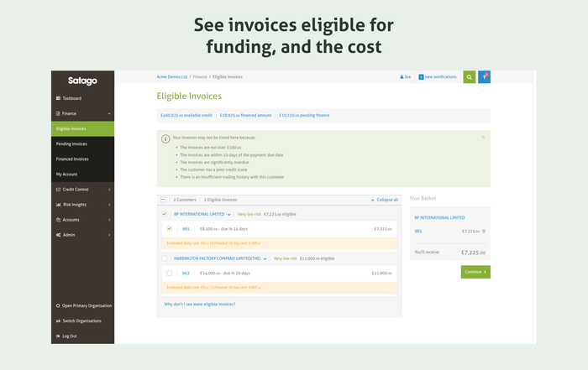The image size is (588, 370).
Task: Click the Continue button
Action: (475, 272)
